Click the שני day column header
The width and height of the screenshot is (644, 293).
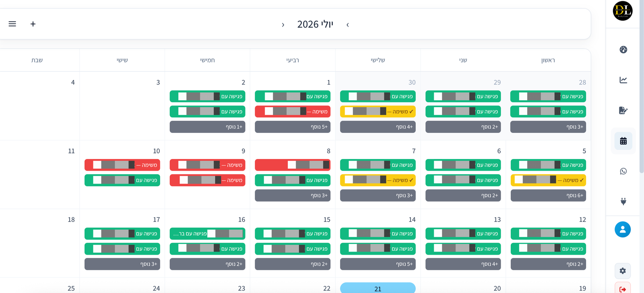tap(463, 60)
